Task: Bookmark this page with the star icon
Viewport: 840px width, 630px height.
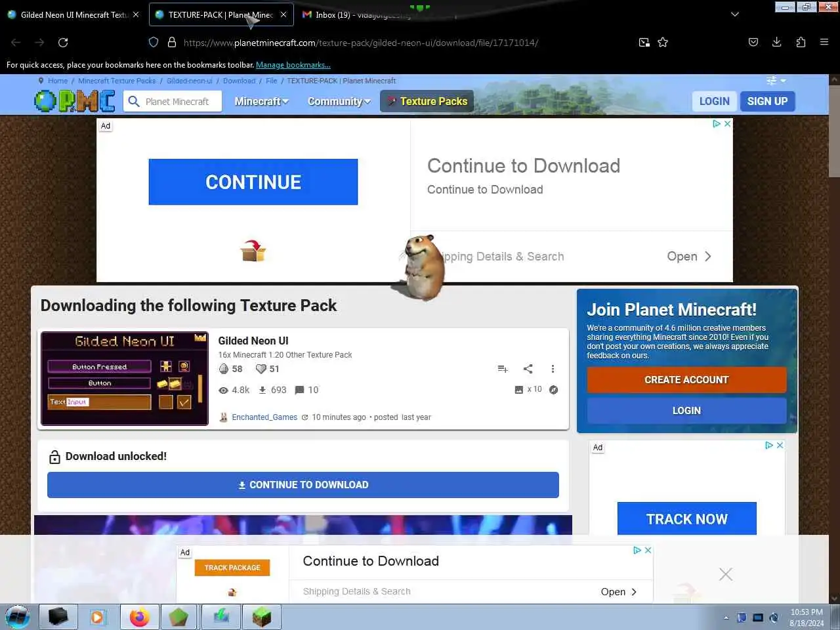Action: tap(663, 42)
